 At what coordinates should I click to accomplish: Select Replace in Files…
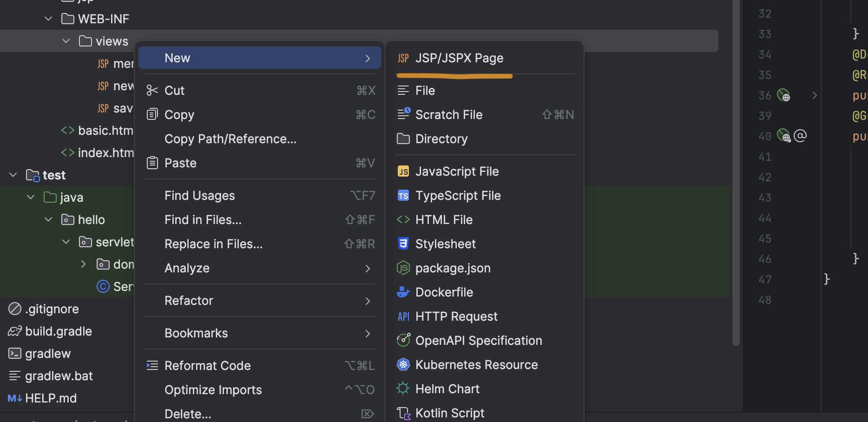coord(260,244)
